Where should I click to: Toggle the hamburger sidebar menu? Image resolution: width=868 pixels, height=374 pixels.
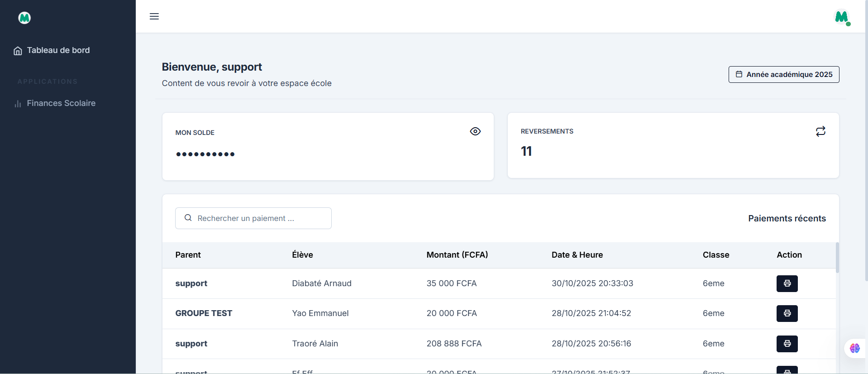coord(154,16)
